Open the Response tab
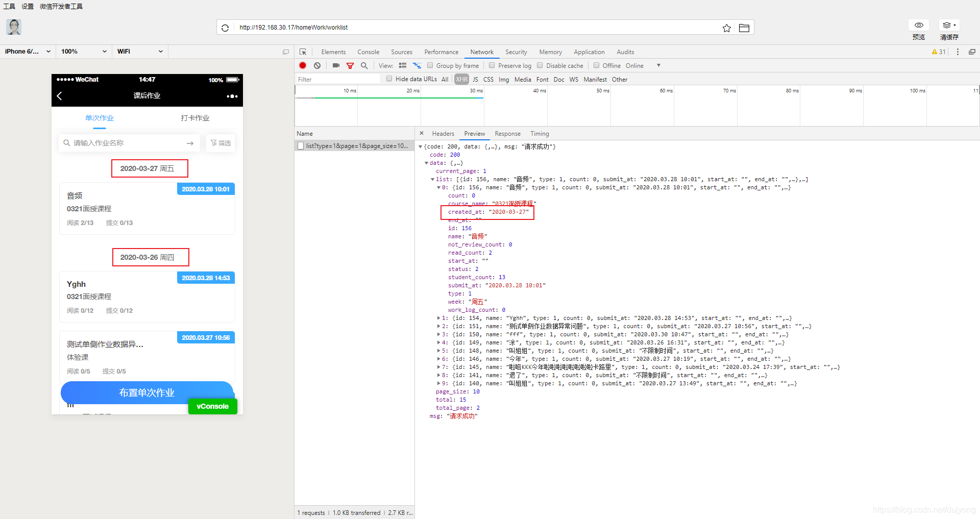Image resolution: width=980 pixels, height=519 pixels. [507, 134]
